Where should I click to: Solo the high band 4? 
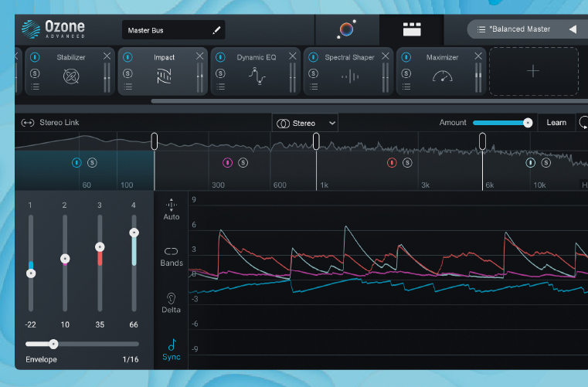coord(546,163)
